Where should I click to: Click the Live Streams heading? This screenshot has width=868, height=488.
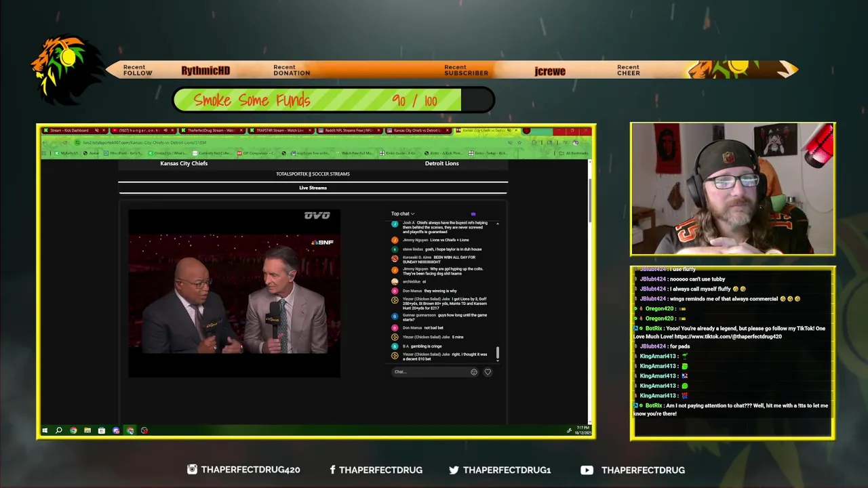[x=313, y=188]
